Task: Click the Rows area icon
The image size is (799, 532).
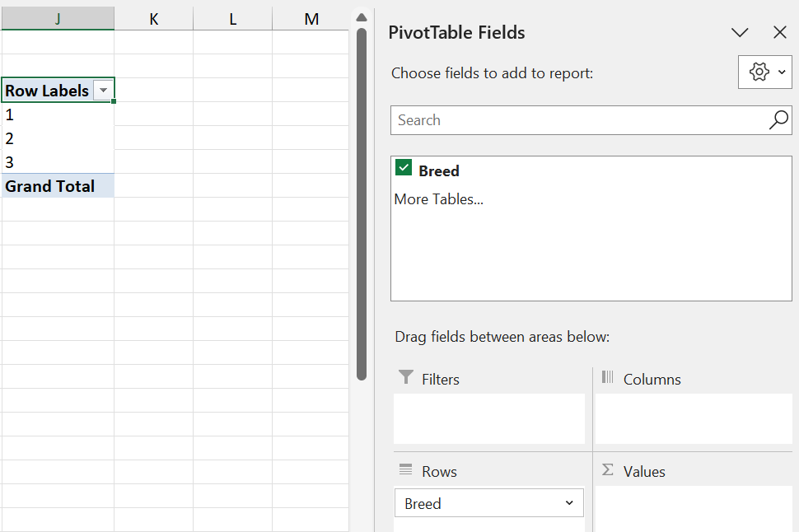Action: pos(405,470)
